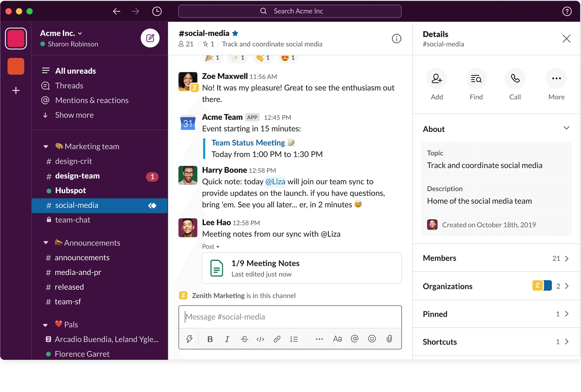This screenshot has height=392, width=581.
Task: Open the 1/9 Meeting Notes post
Action: pos(302,268)
